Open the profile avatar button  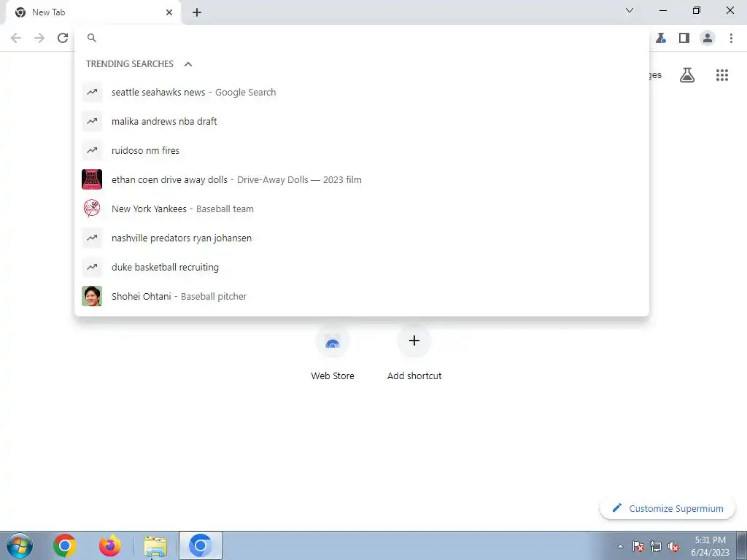[x=708, y=38]
